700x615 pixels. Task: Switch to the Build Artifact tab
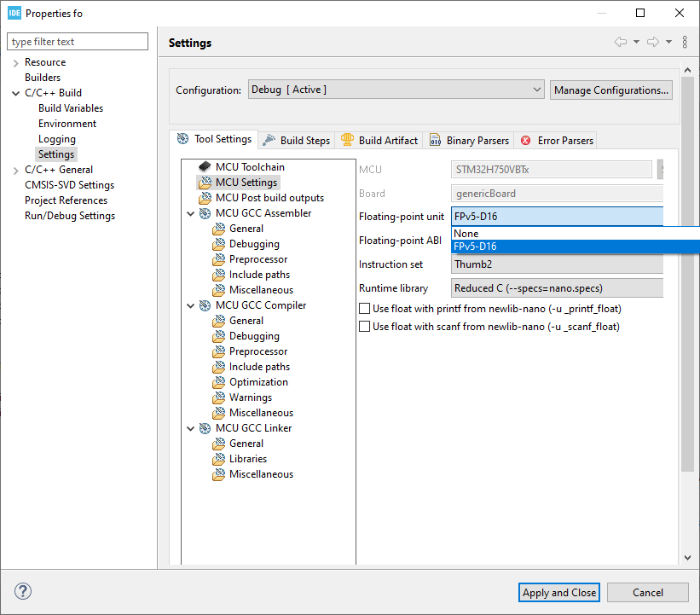pos(379,140)
